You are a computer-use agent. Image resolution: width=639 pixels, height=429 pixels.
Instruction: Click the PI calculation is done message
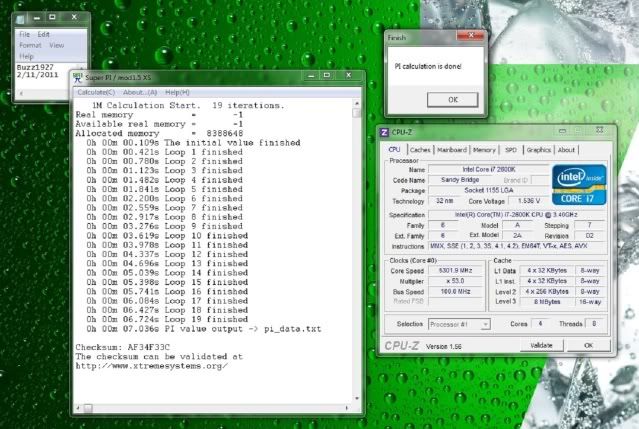[428, 66]
